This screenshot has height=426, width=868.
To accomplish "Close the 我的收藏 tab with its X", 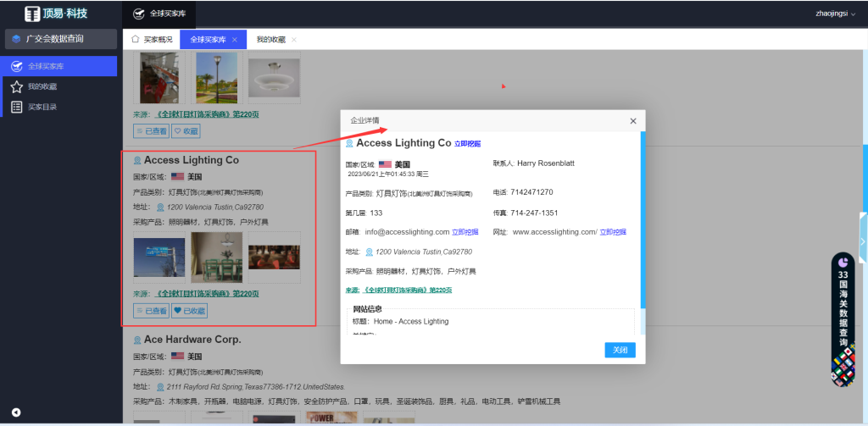I will 294,40.
